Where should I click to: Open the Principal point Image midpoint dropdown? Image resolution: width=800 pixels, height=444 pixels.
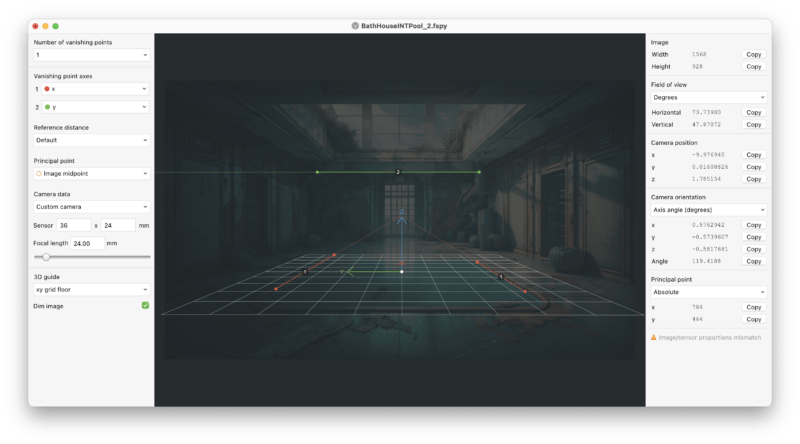(x=91, y=174)
